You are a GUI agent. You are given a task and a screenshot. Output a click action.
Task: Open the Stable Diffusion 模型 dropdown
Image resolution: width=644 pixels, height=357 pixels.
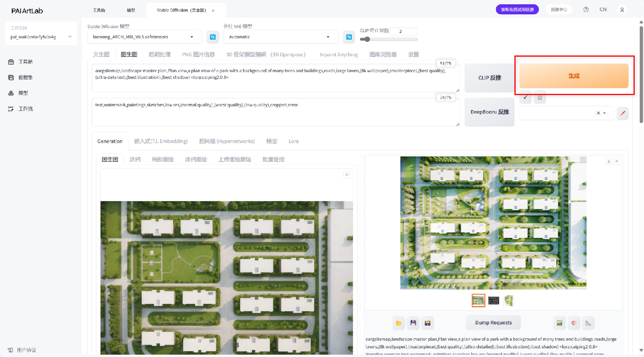point(145,37)
